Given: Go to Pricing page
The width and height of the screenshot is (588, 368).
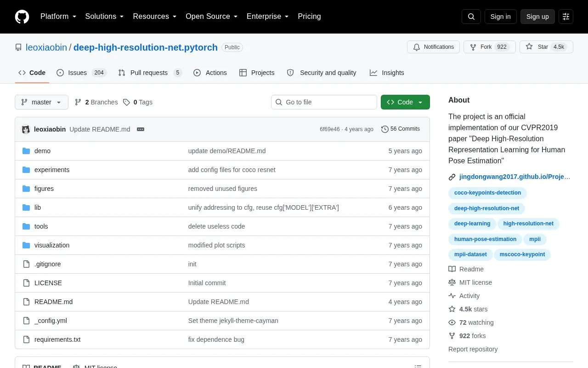Looking at the screenshot, I should (x=309, y=17).
